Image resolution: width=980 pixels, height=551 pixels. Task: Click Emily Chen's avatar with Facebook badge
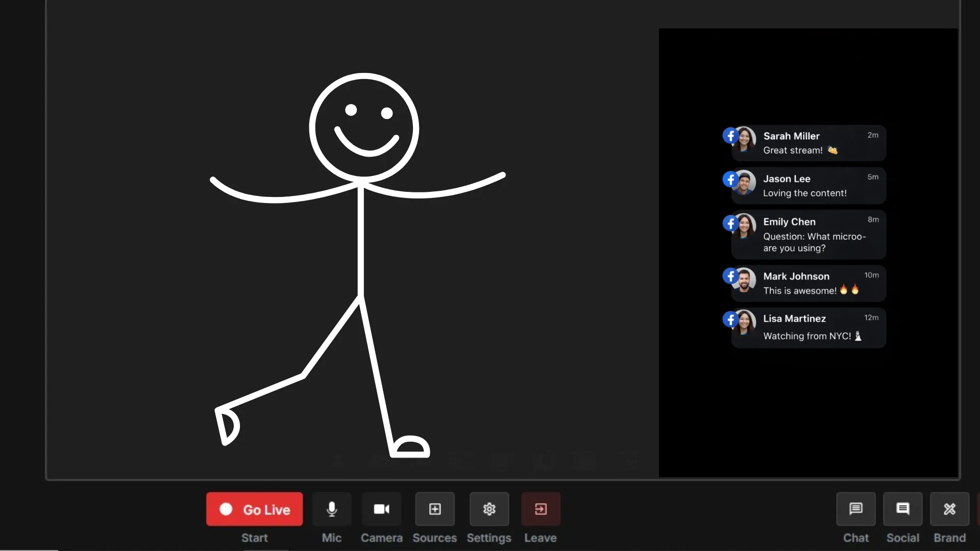pos(740,226)
